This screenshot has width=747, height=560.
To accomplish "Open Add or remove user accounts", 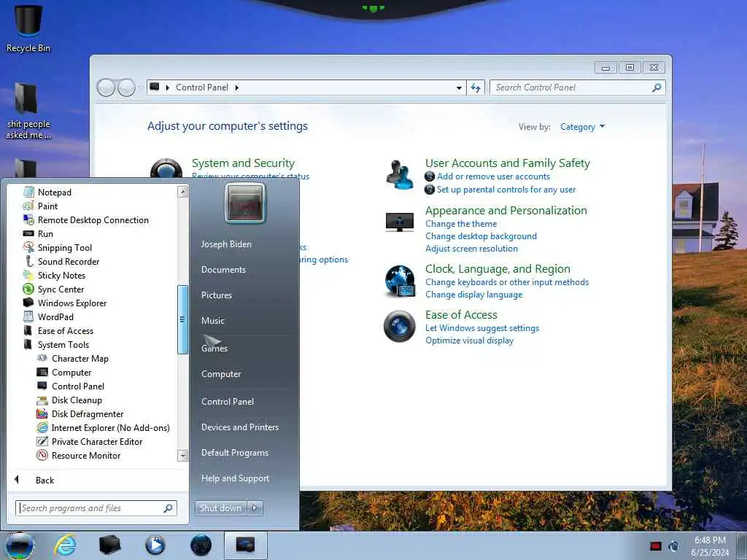I will [x=493, y=176].
